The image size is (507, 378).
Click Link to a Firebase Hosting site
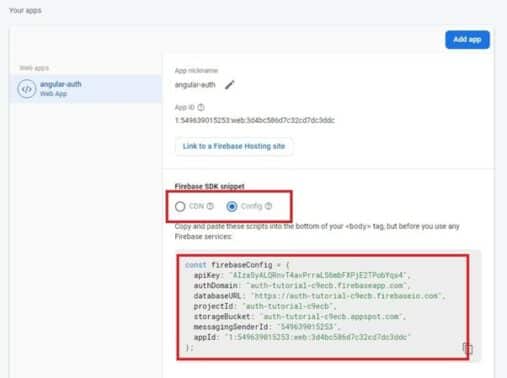coord(234,146)
